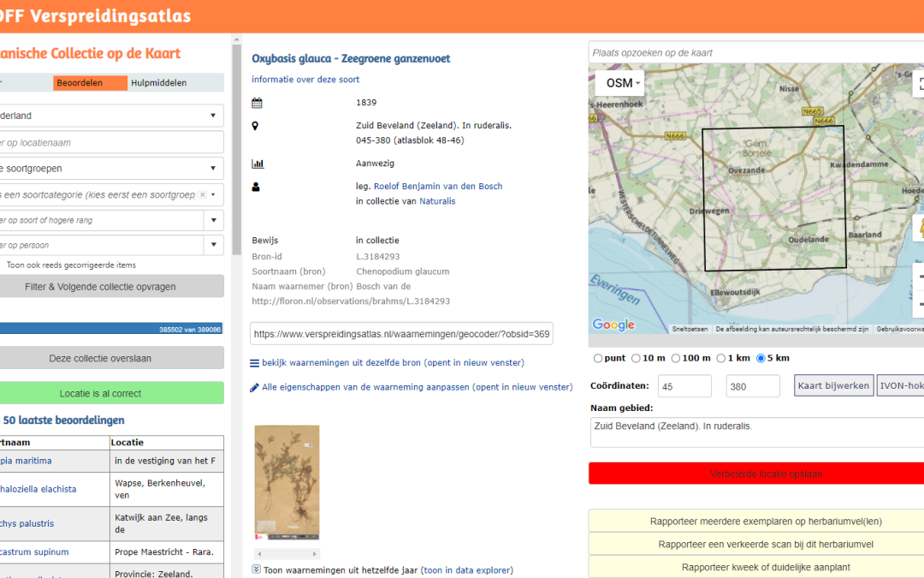
Task: Click Toon ook reeds gecorrigeerde items label
Action: [71, 265]
